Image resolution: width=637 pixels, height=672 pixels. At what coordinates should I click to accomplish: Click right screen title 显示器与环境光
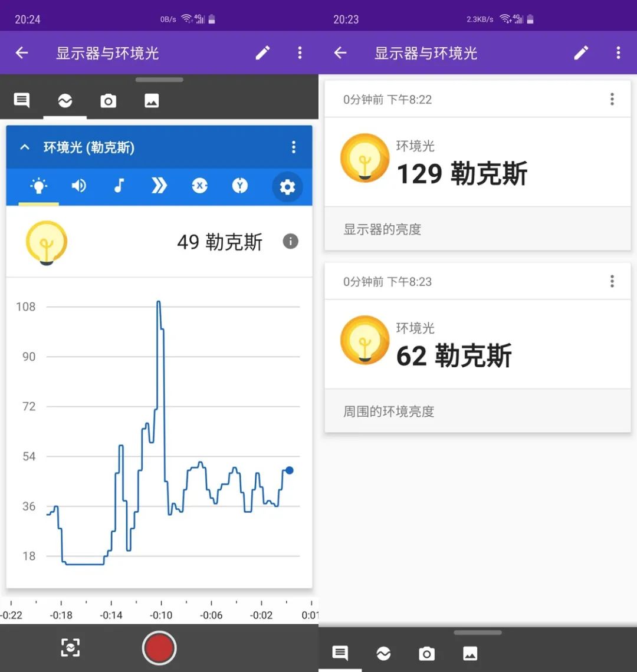425,53
